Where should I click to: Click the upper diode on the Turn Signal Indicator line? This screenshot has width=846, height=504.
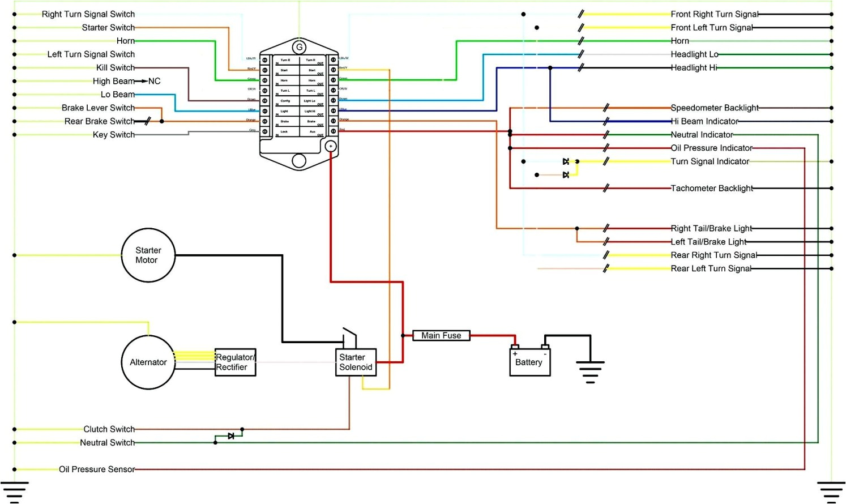coord(566,161)
